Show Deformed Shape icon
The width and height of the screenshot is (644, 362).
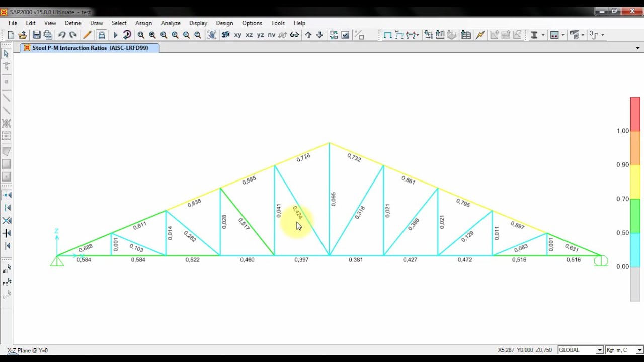[x=399, y=35]
